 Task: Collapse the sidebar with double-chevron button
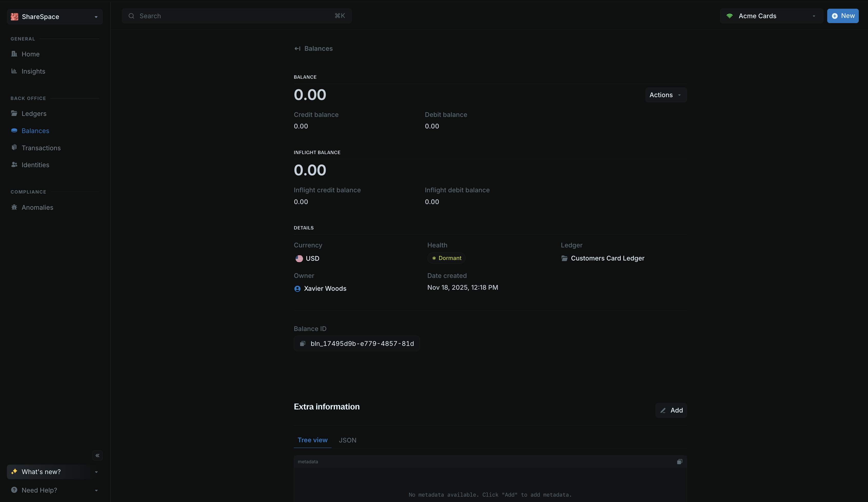97,456
